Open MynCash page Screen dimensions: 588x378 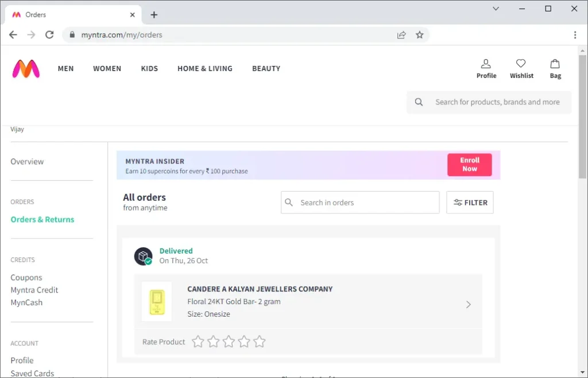pyautogui.click(x=26, y=302)
